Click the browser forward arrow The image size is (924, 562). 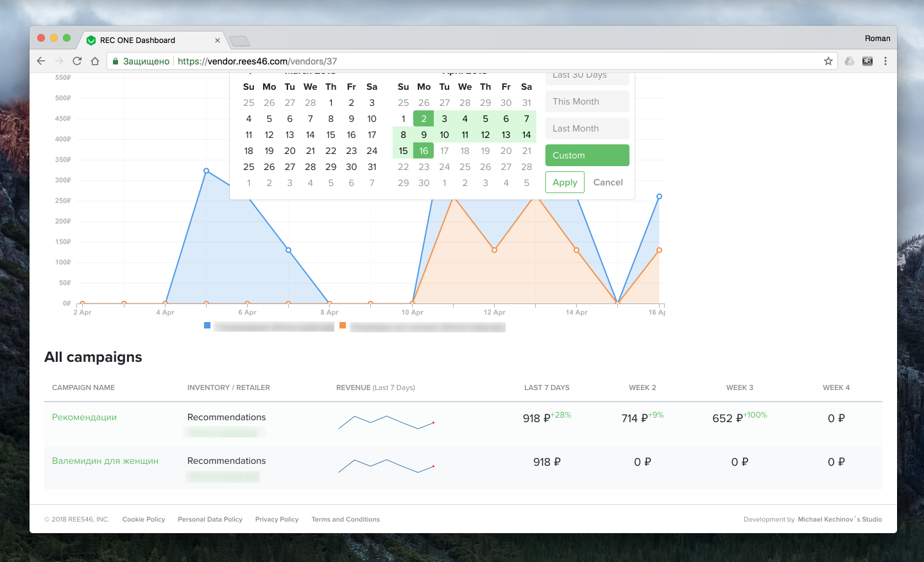point(59,61)
